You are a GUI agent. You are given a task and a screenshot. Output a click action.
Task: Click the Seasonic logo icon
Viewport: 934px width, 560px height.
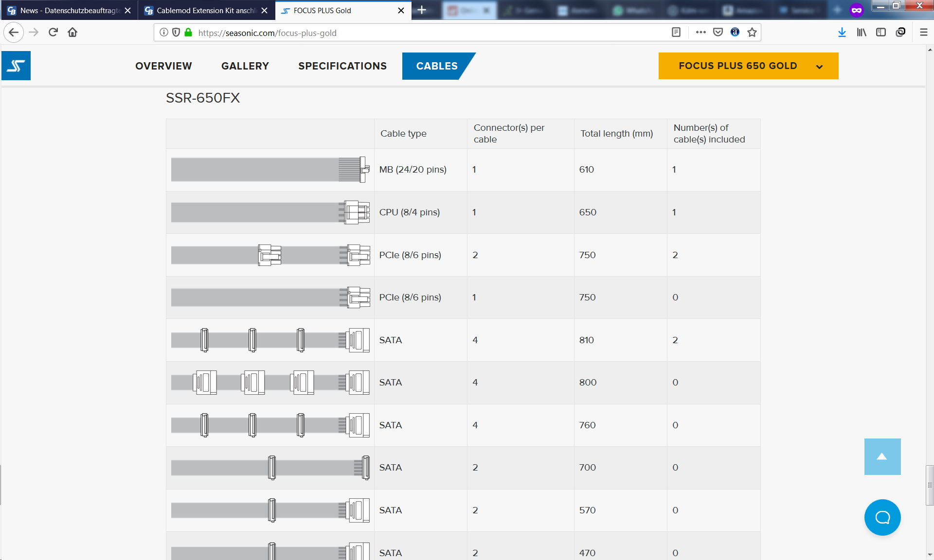(x=16, y=66)
